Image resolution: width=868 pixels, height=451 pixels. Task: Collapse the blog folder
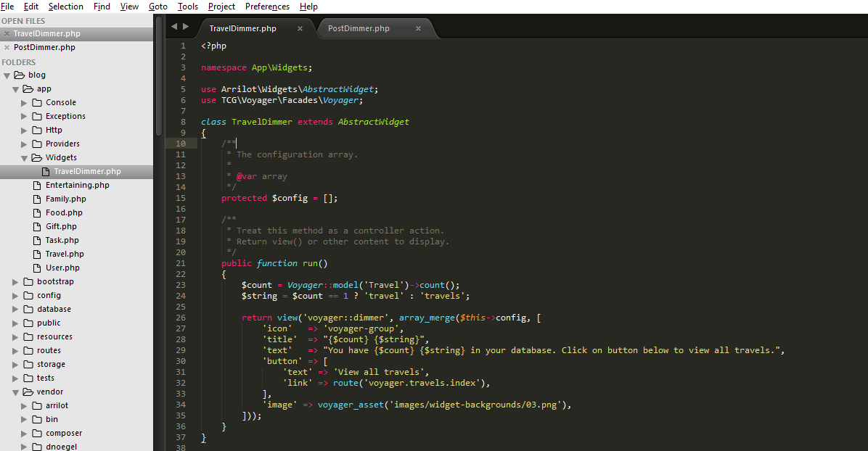pos(7,76)
